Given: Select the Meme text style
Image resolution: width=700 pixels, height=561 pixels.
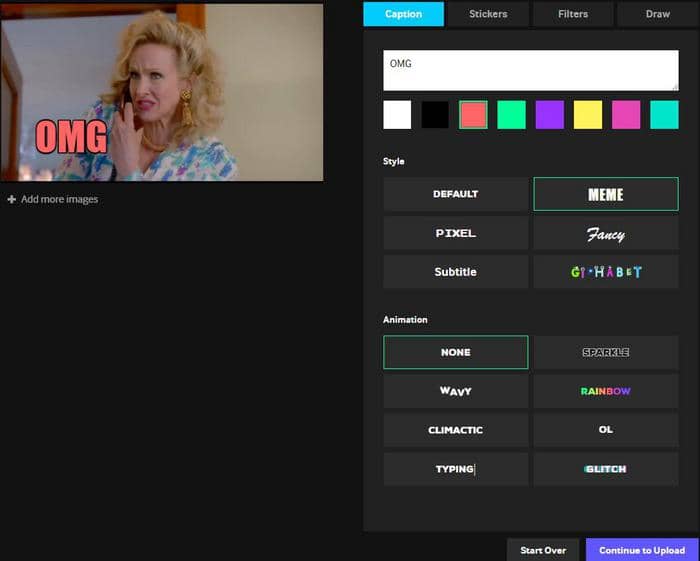Looking at the screenshot, I should (x=606, y=194).
